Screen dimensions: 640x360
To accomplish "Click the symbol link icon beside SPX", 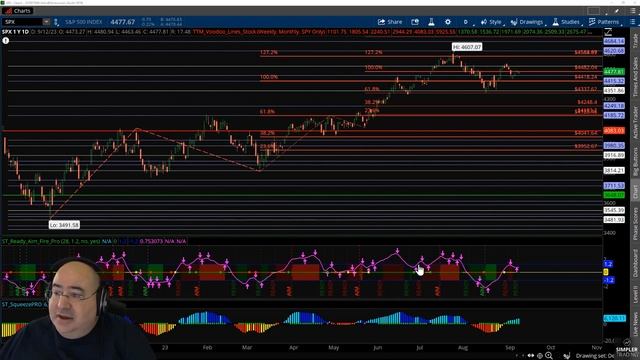I will (x=56, y=22).
